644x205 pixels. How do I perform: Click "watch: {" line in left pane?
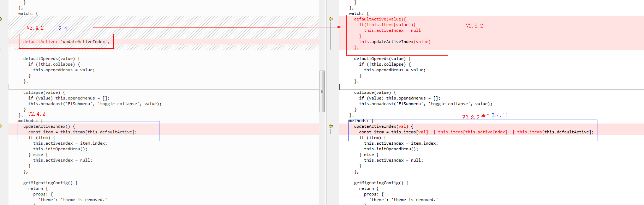tap(28, 13)
